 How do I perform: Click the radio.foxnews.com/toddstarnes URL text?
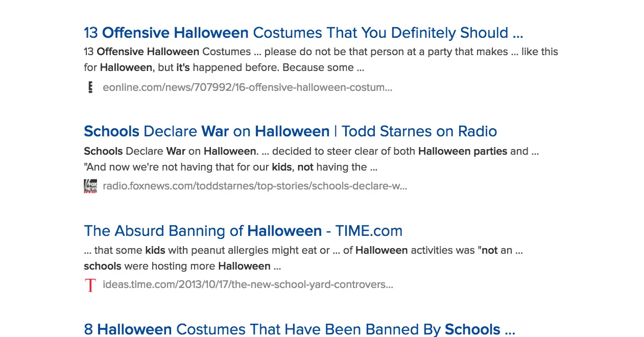tap(255, 186)
